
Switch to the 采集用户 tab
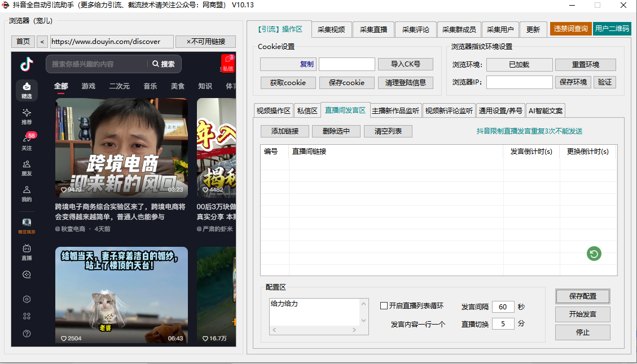click(500, 30)
